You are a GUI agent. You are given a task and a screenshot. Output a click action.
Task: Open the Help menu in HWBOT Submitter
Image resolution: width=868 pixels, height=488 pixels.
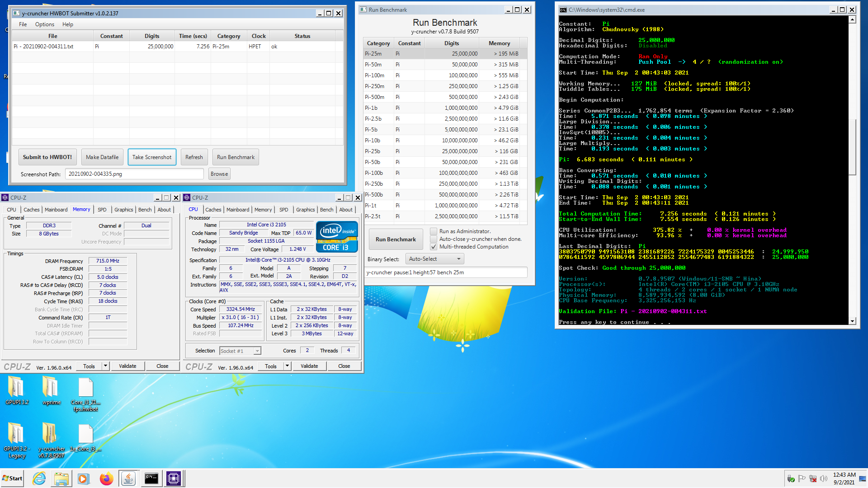tap(68, 24)
